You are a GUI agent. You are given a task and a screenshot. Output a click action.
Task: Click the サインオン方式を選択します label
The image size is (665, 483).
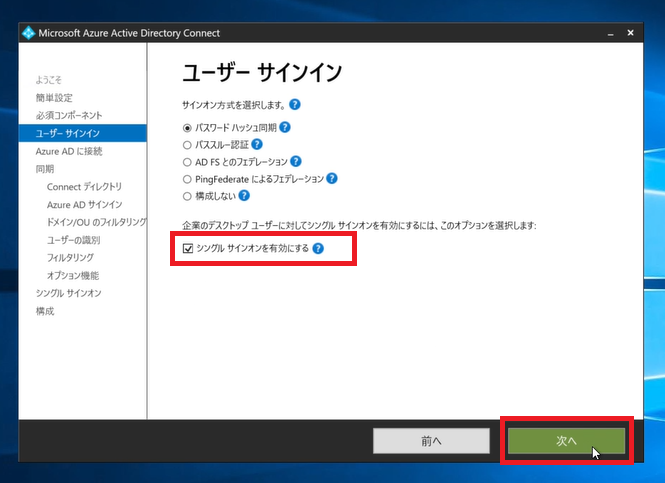[x=234, y=105]
